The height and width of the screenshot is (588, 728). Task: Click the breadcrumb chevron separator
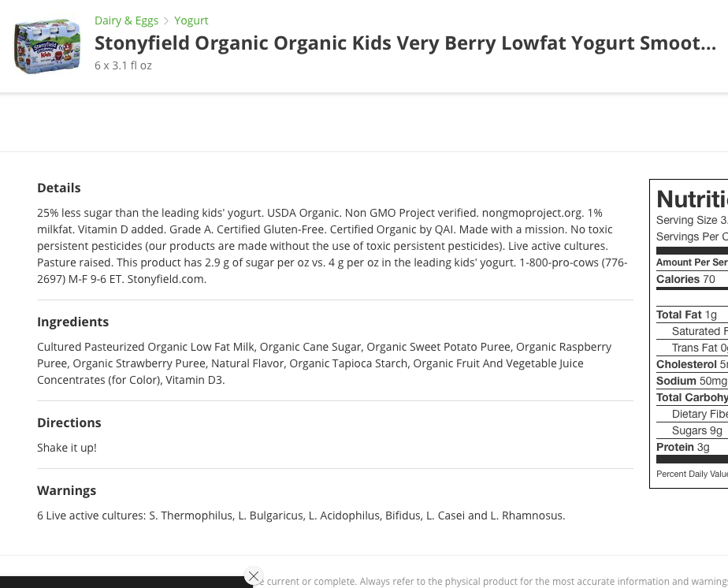coord(166,21)
